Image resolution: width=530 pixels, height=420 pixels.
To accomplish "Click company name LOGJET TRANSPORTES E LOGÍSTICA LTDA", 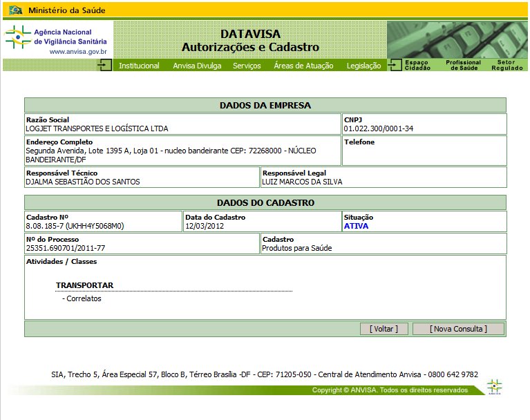I will coord(97,128).
